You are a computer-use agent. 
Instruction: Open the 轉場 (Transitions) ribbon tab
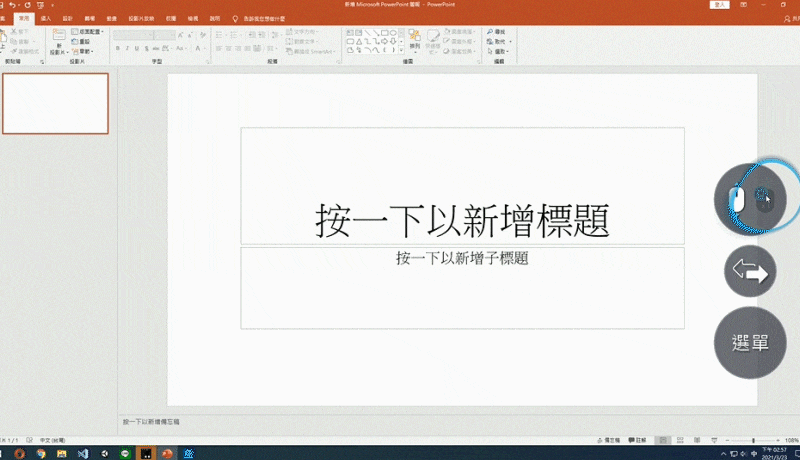tap(90, 18)
